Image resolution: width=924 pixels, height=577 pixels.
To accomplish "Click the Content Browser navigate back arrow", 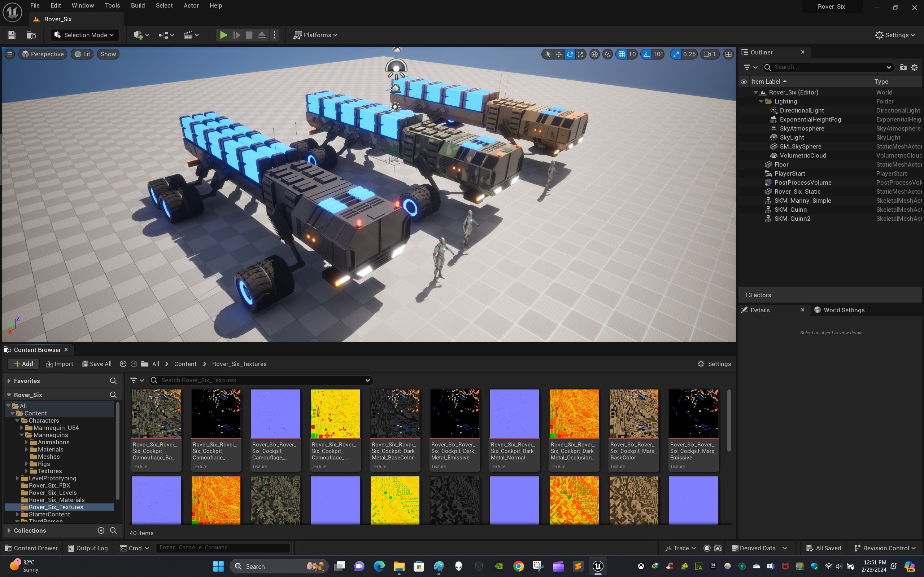I will click(123, 364).
